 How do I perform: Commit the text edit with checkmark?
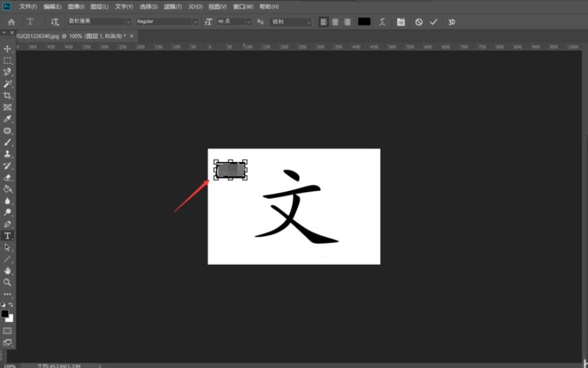[x=434, y=21]
